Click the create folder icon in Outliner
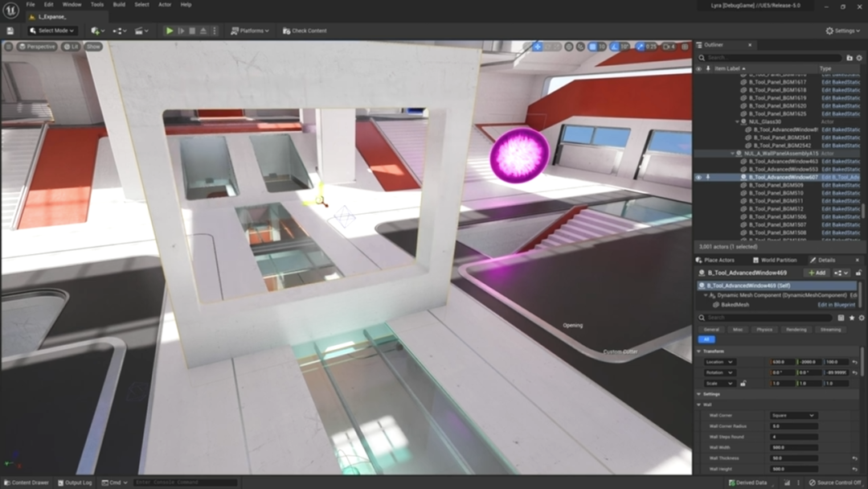The image size is (868, 489). 850,58
